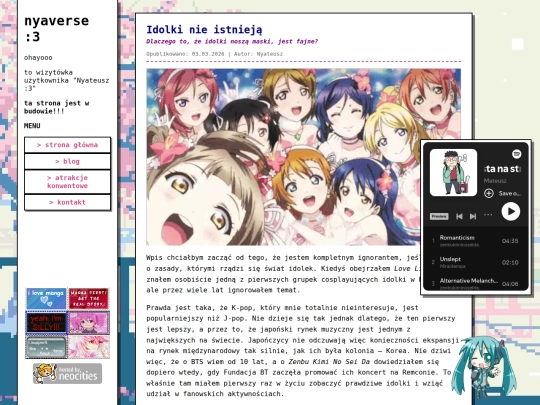The image size is (540, 405).
Task: Click the red stamp reading 'get the real story'
Action: (x=89, y=298)
